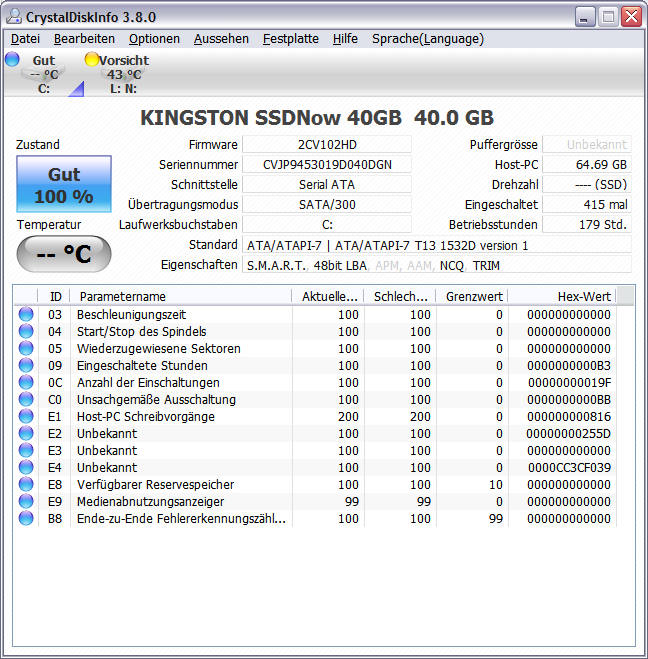This screenshot has height=659, width=648.
Task: Open the Bearbeiten menu
Action: [84, 39]
